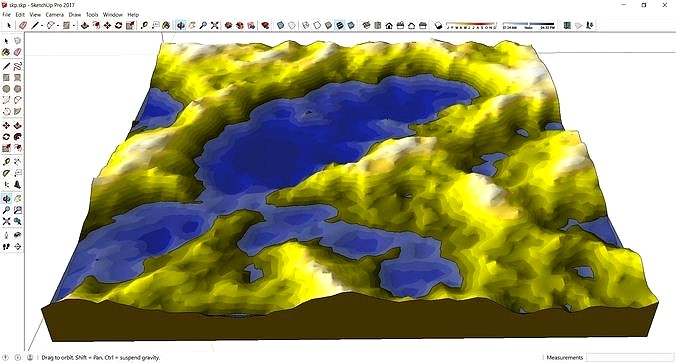Viewport: 676px width, 363px height.
Task: Pick the 3D Text tool
Action: (x=17, y=185)
